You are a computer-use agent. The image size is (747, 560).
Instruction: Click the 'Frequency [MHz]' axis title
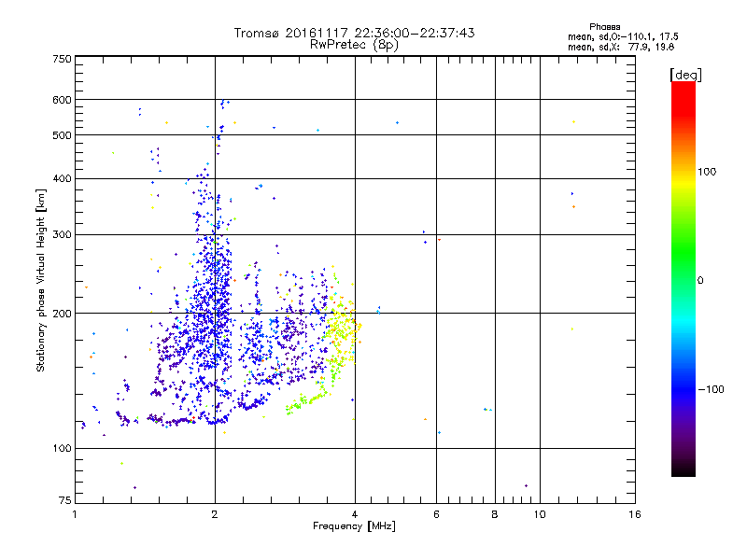(x=354, y=526)
